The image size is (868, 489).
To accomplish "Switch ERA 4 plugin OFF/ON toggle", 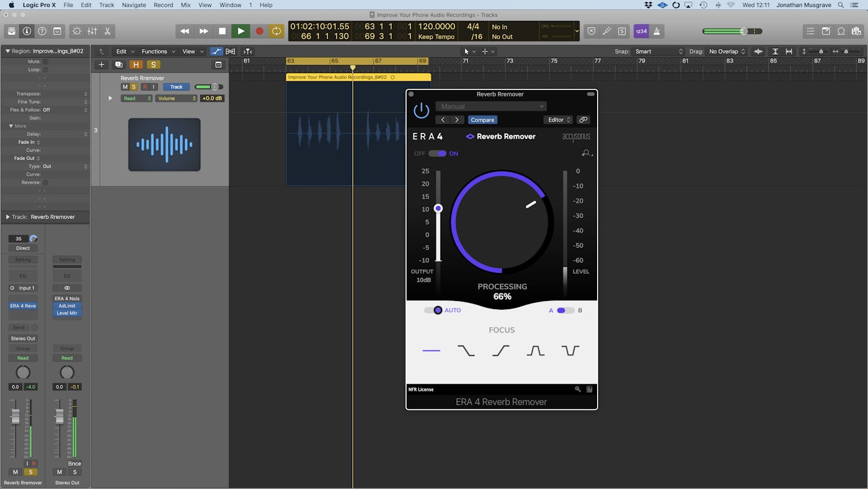I will [437, 153].
